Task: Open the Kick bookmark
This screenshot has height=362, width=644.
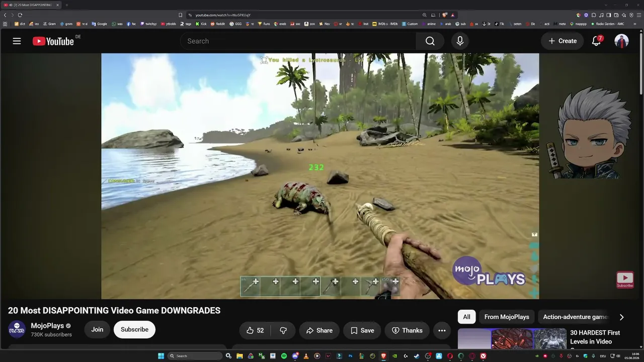Action: (201, 24)
